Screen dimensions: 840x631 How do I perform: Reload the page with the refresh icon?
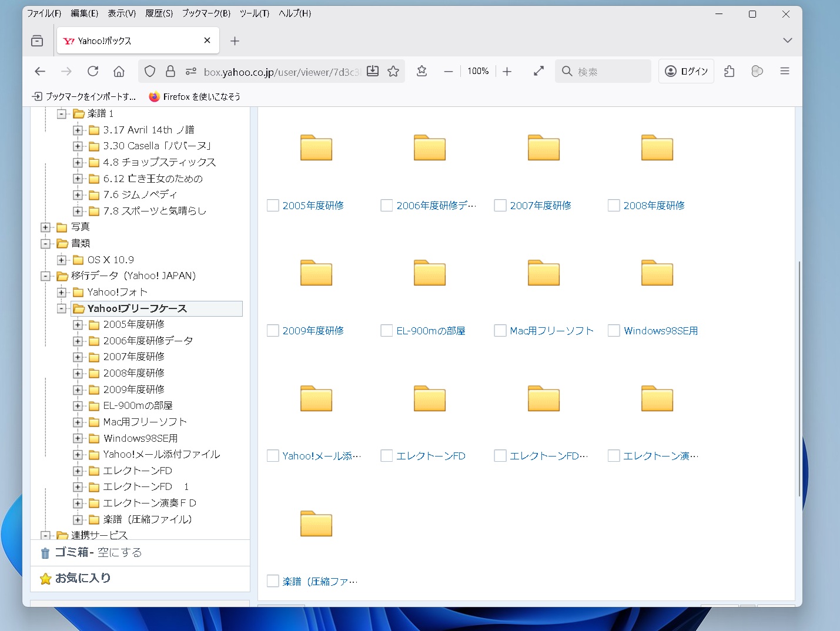click(x=93, y=71)
